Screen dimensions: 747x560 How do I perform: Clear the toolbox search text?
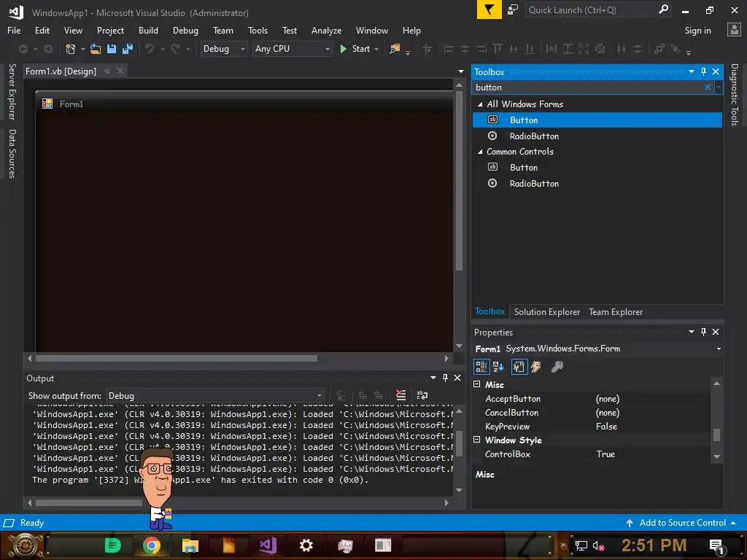708,87
